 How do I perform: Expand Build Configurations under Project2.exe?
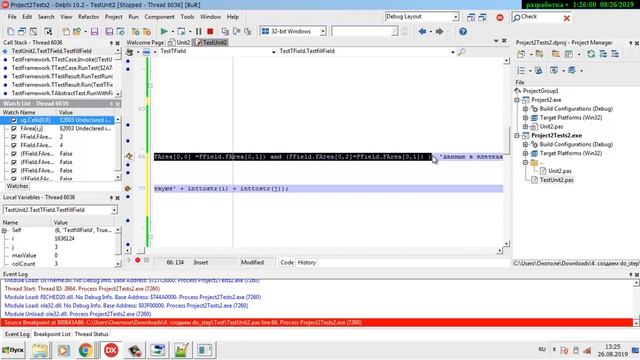526,109
